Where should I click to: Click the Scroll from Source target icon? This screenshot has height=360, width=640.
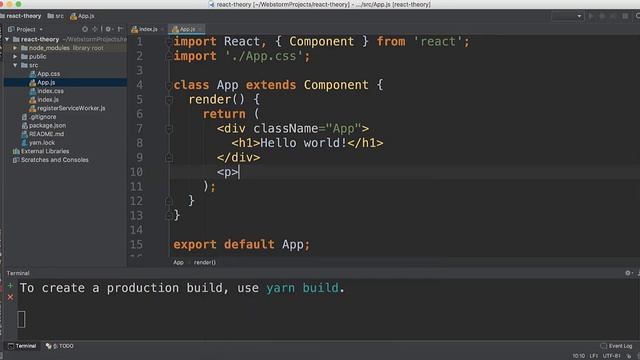(x=85, y=29)
